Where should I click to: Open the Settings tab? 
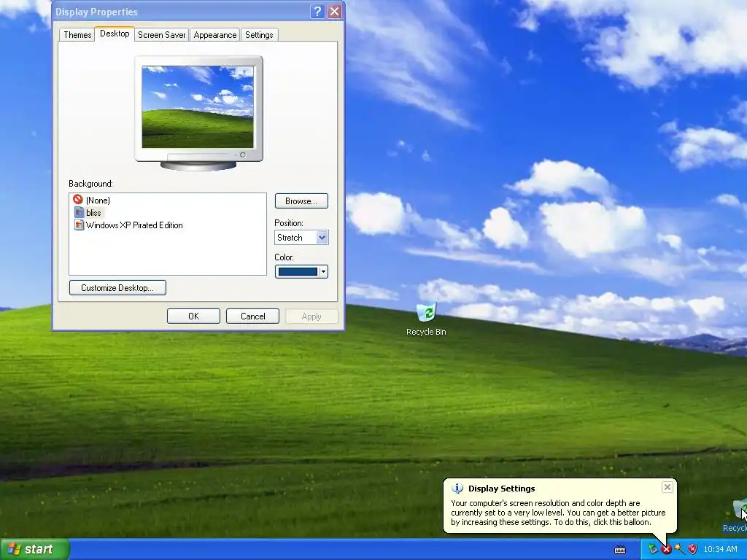(x=259, y=35)
